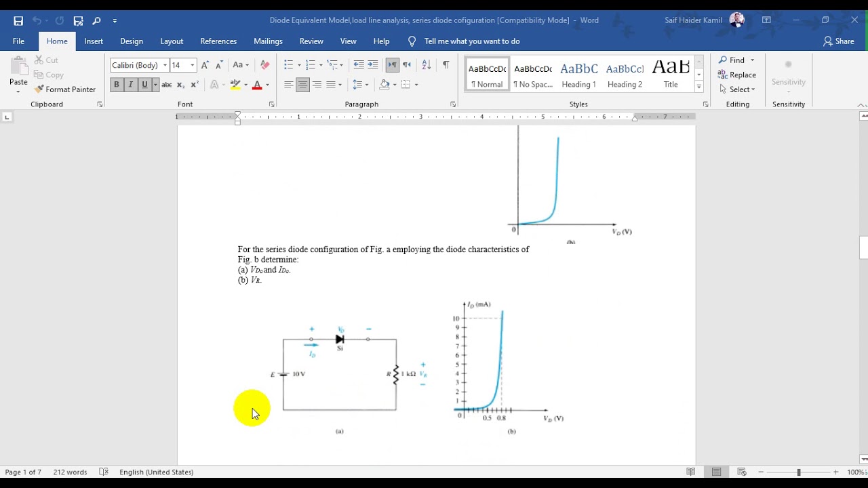Cut selection with scissors icon

pyautogui.click(x=39, y=60)
